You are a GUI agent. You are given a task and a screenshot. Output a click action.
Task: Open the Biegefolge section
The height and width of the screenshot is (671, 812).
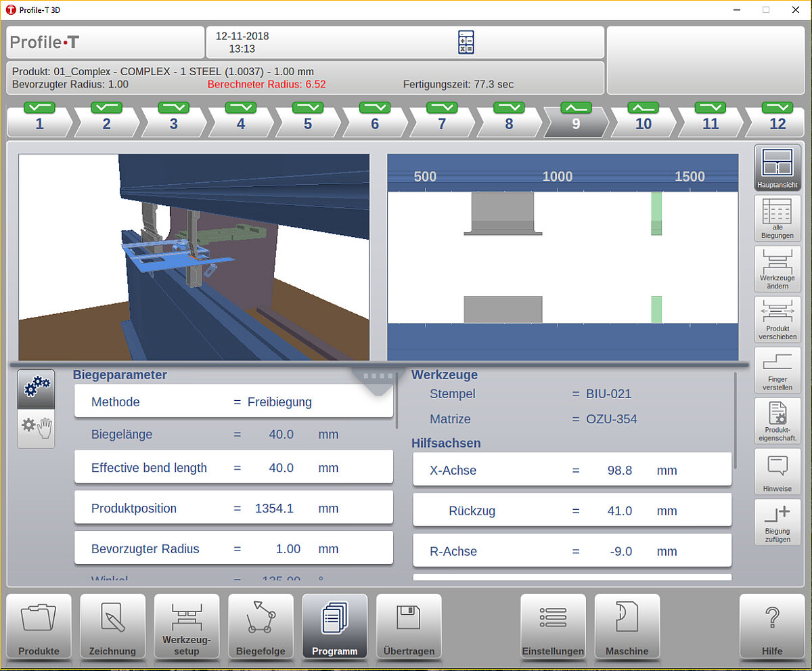[261, 626]
